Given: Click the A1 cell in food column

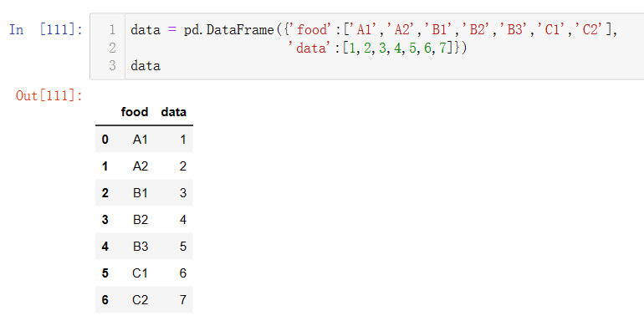Looking at the screenshot, I should point(140,140).
